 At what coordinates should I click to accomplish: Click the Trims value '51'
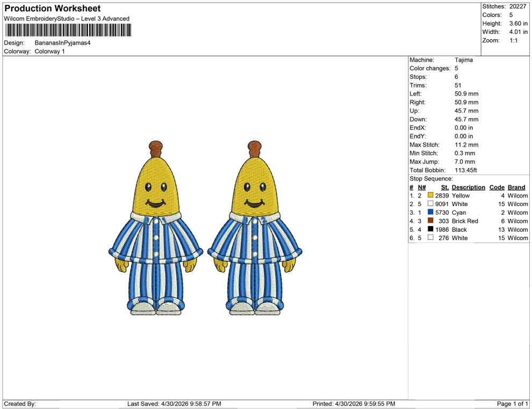click(x=458, y=85)
